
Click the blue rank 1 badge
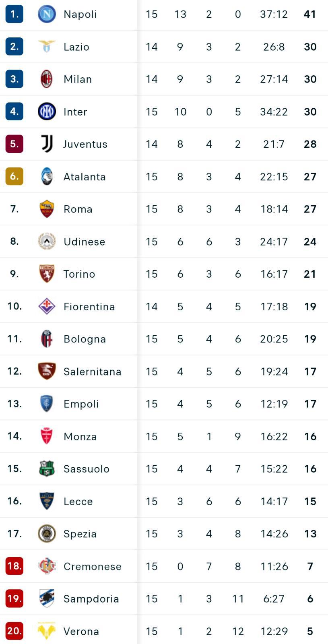click(14, 14)
